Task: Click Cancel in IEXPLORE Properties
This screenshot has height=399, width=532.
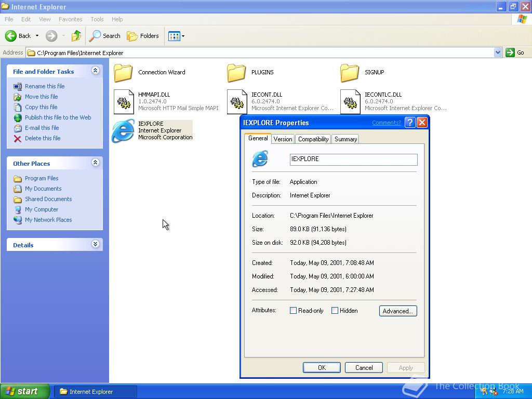Action: point(364,367)
